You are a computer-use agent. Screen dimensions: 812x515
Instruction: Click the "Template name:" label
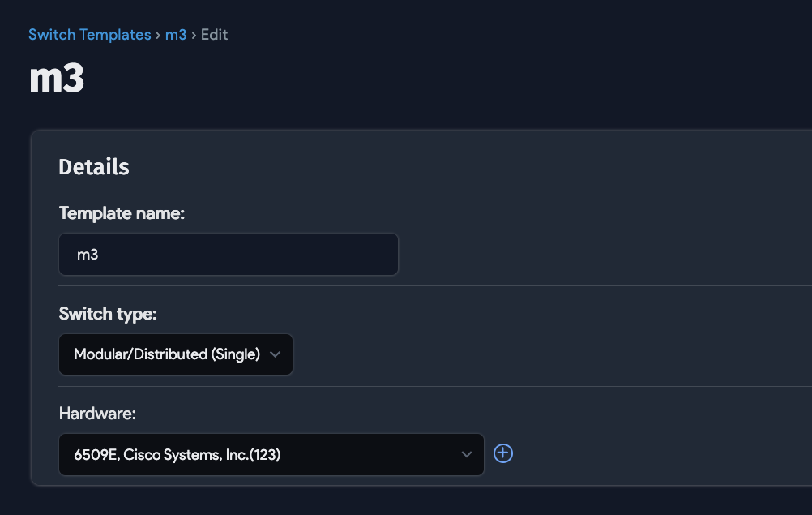point(122,213)
